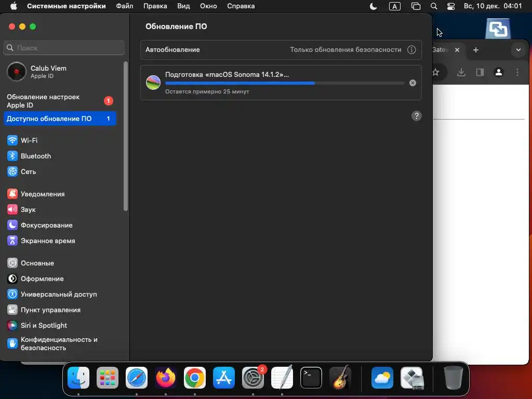
Task: Click the text Остается примерно 25 минут
Action: (207, 91)
